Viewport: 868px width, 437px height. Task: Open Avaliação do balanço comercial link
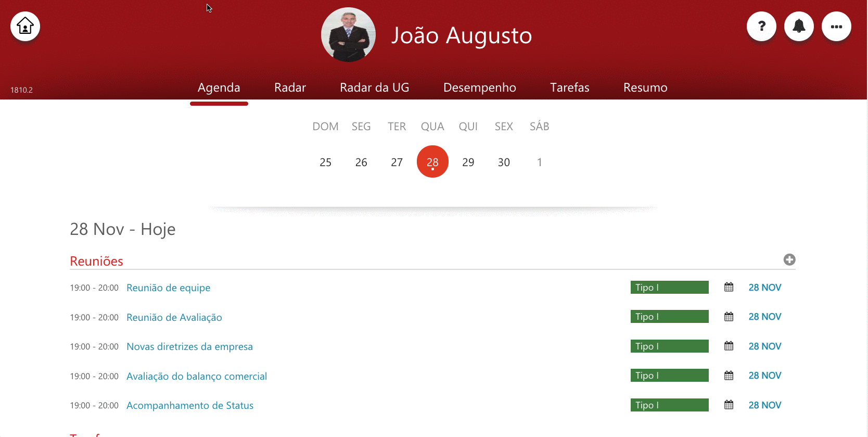pos(197,376)
